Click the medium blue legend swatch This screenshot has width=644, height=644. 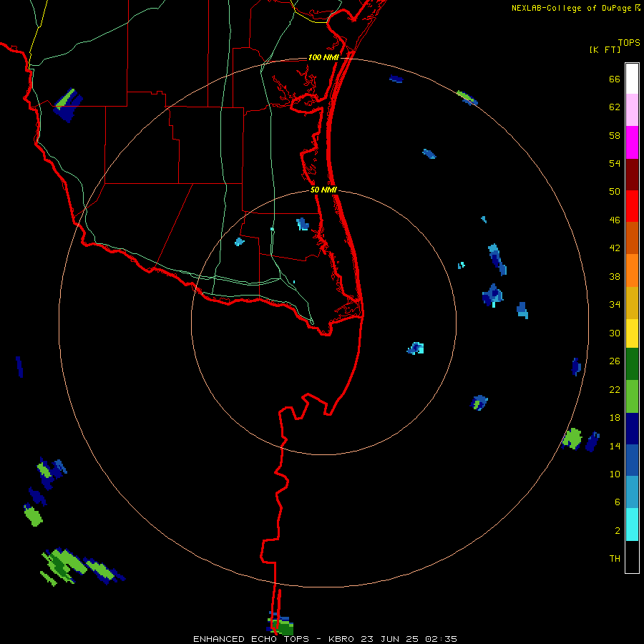coord(632,460)
